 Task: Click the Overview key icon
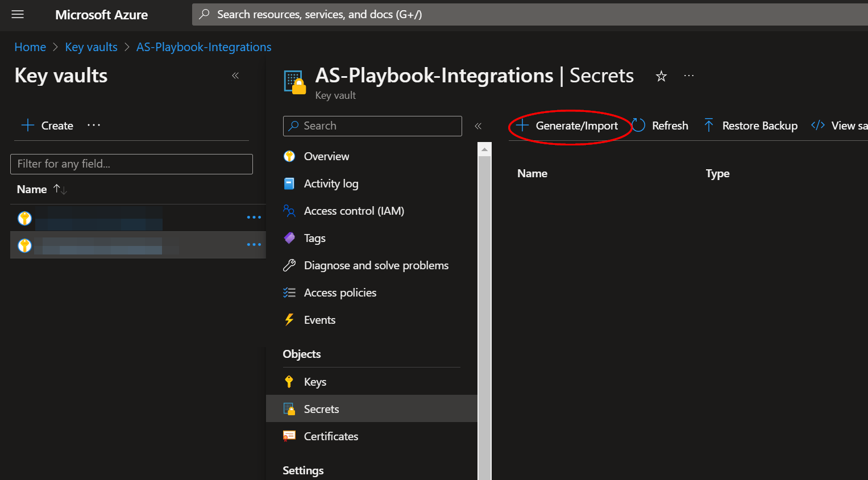(289, 156)
